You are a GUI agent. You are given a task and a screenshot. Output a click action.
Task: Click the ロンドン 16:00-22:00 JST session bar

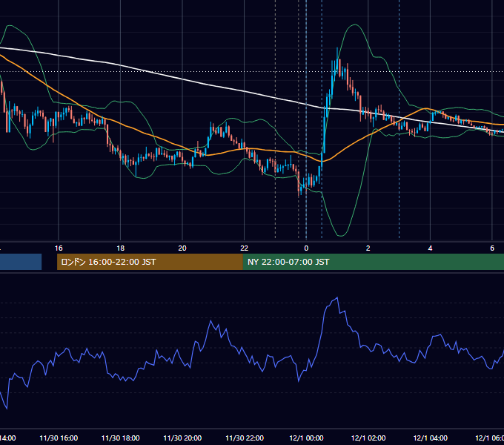(x=150, y=262)
